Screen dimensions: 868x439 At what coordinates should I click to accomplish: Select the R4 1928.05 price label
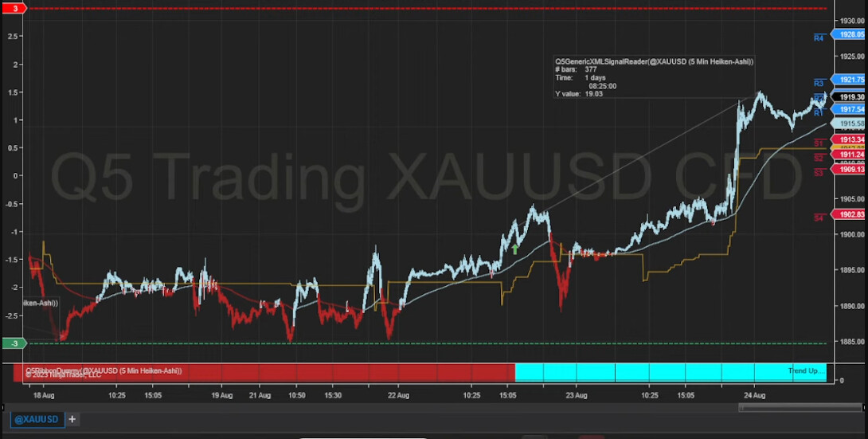[x=850, y=35]
